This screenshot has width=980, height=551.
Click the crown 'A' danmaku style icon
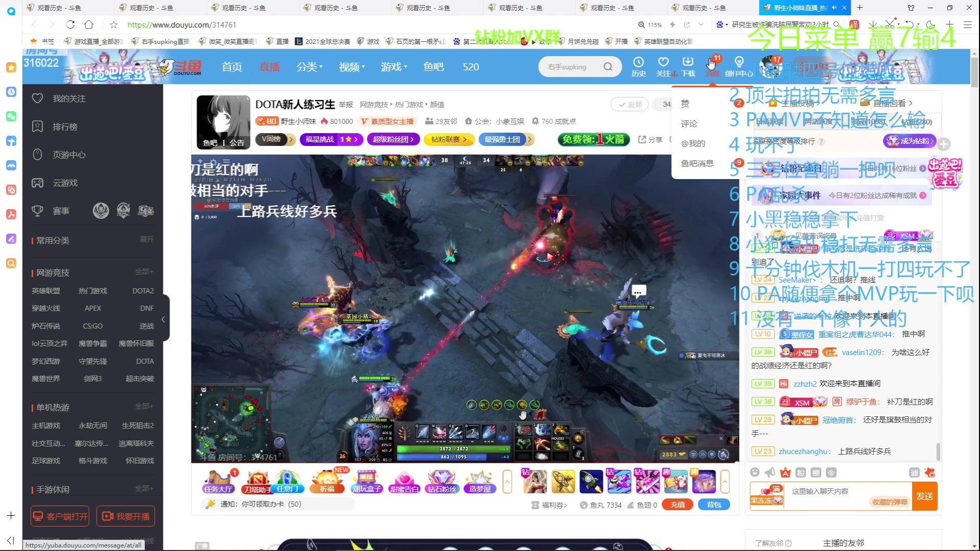point(786,472)
